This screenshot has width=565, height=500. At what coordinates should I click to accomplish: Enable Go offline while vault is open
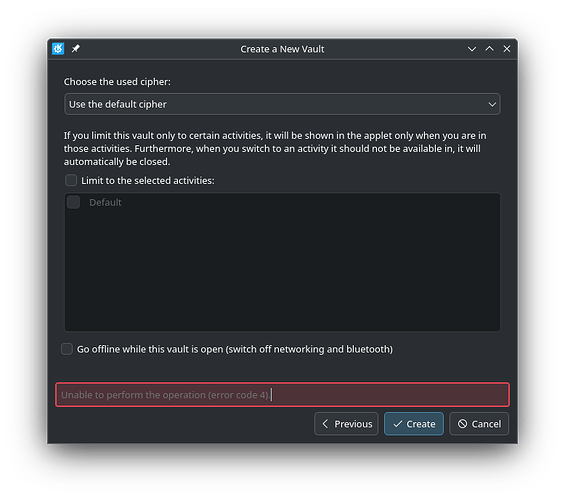point(67,349)
